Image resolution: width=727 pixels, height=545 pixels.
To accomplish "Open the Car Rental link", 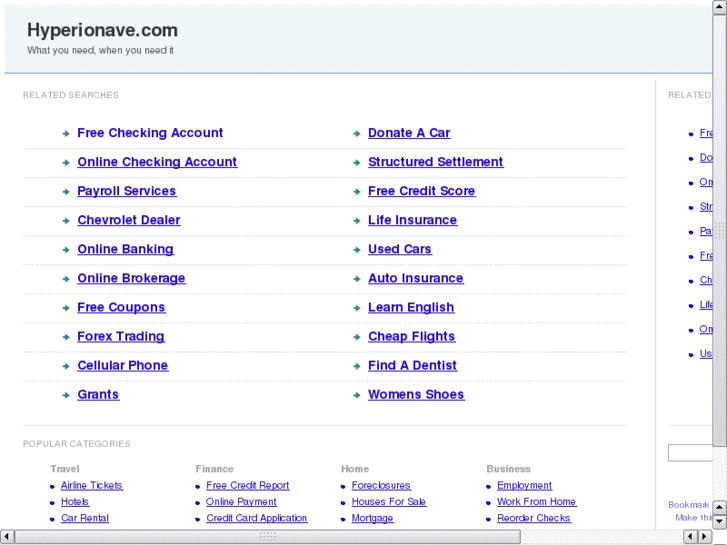I will (85, 518).
